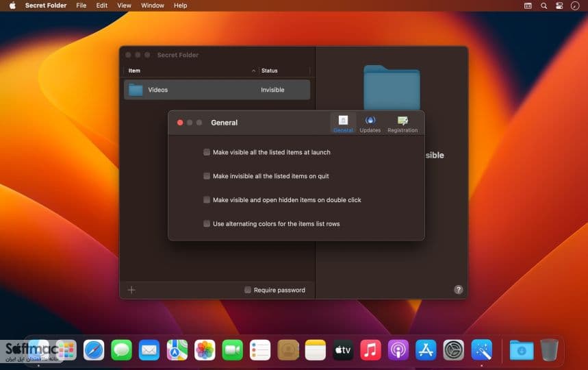Open Photos from the Dock
This screenshot has height=370, width=588.
tap(205, 350)
